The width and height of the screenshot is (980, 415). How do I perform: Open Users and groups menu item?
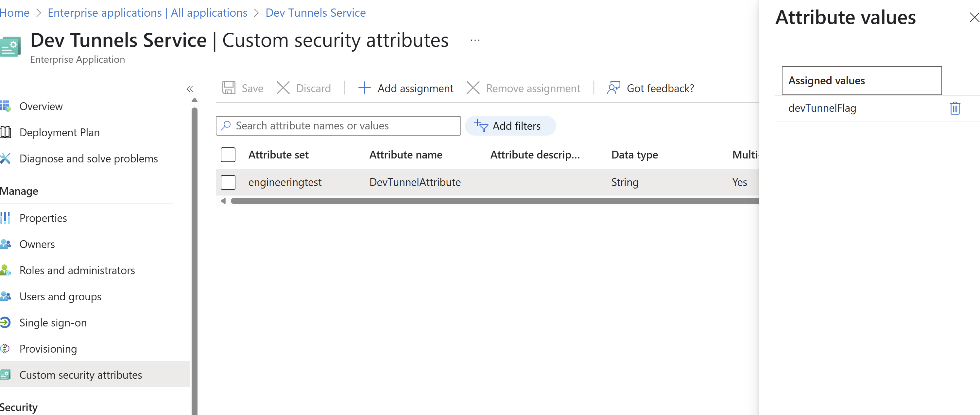click(60, 296)
